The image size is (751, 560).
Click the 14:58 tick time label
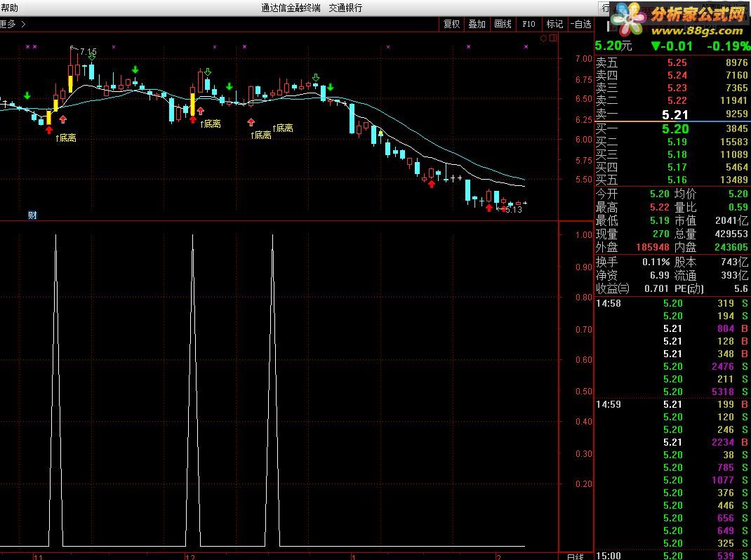[609, 303]
